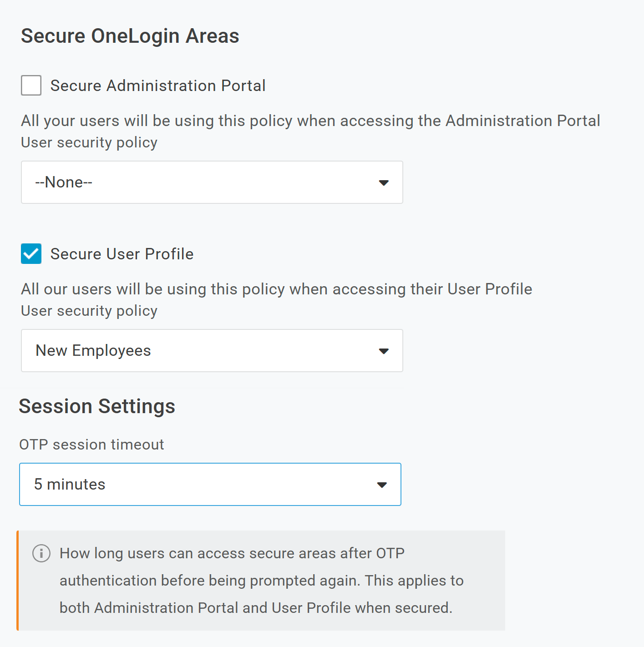644x647 pixels.
Task: Click the User Profile policy description text
Action: click(x=276, y=289)
